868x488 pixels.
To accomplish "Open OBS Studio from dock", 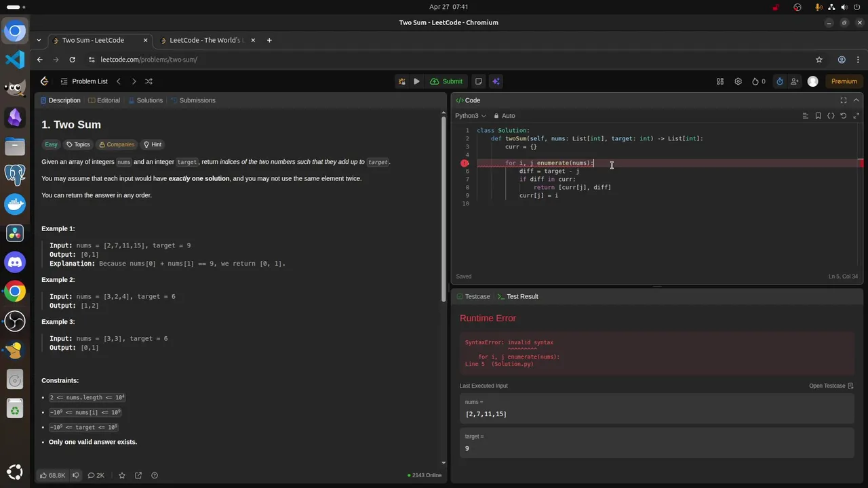I will point(15,321).
